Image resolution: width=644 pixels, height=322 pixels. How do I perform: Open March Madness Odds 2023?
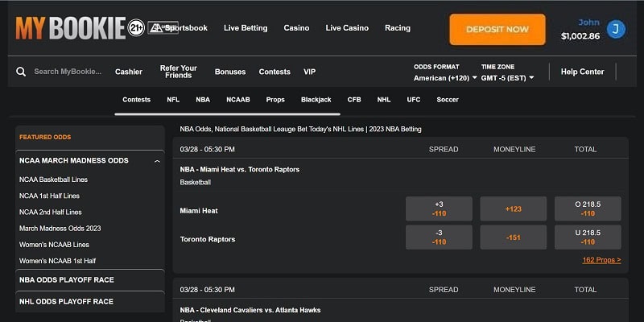60,229
